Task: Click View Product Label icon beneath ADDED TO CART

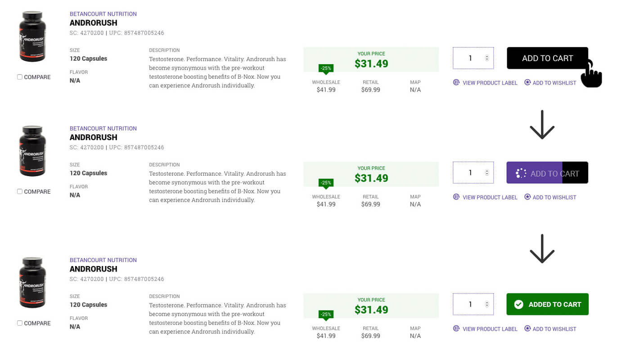Action: point(456,329)
